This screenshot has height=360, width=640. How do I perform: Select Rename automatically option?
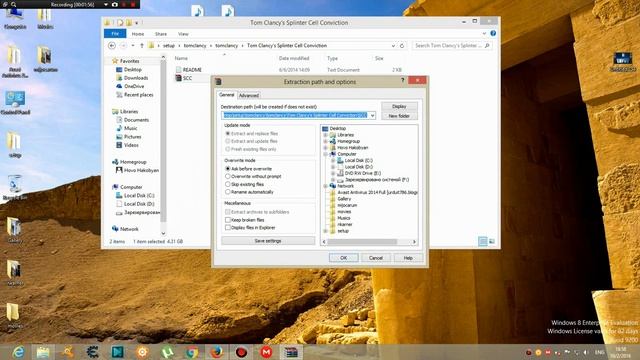[228, 192]
